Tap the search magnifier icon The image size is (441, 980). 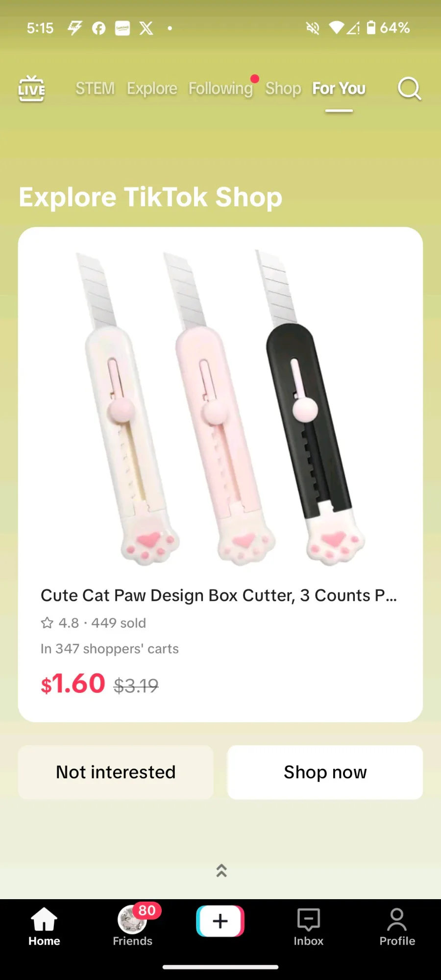pos(409,89)
